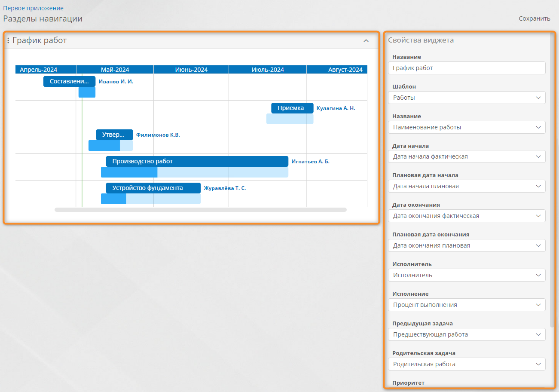The height and width of the screenshot is (392, 559).
Task: Click the widget Название text field
Action: pos(466,68)
